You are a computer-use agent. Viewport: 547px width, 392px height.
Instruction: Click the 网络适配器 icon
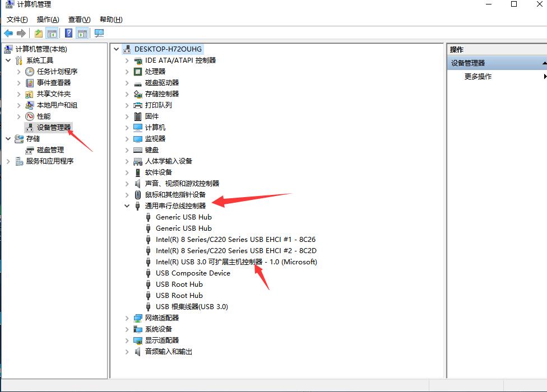138,318
